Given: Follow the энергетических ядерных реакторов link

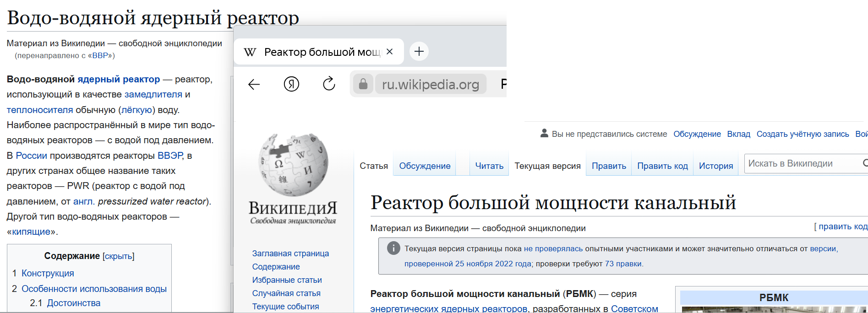Looking at the screenshot, I should click(449, 308).
